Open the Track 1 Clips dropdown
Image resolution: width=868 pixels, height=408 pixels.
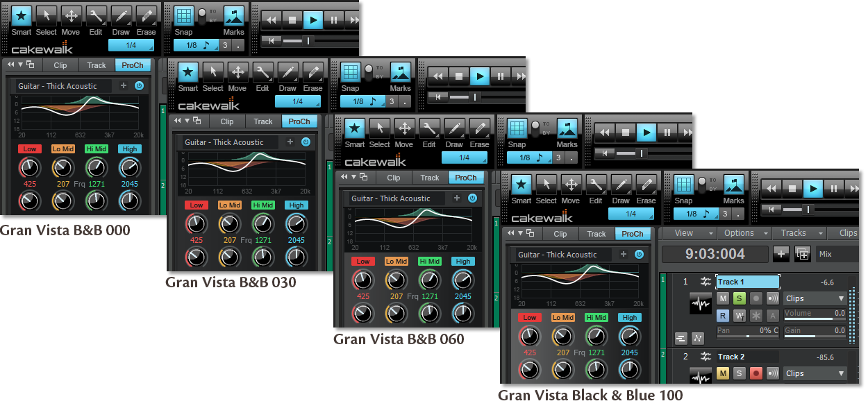pyautogui.click(x=815, y=298)
